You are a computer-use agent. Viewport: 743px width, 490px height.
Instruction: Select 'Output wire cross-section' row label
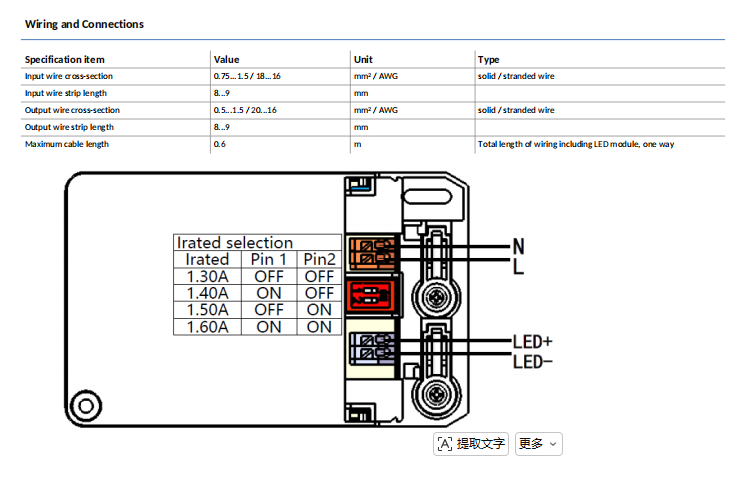72,110
